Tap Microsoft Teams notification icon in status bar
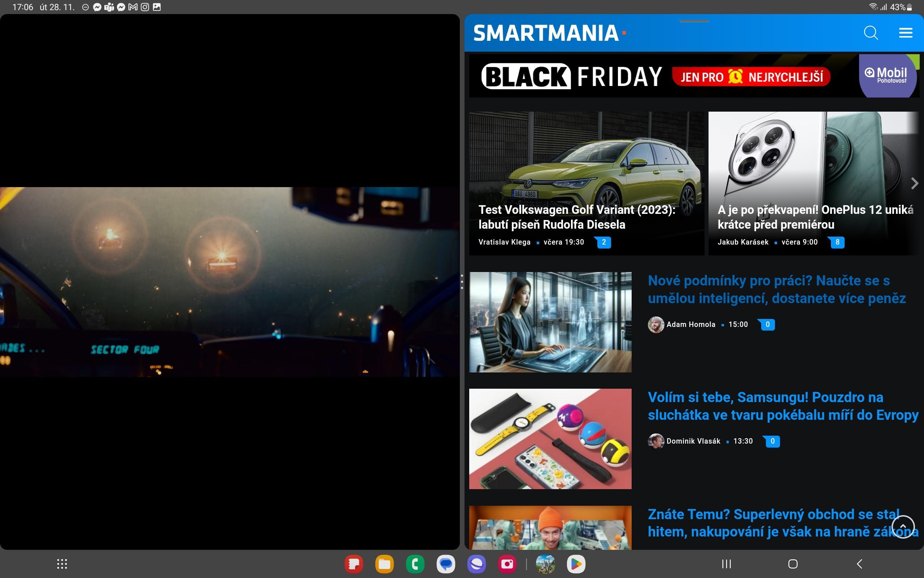The image size is (924, 578). click(x=109, y=7)
